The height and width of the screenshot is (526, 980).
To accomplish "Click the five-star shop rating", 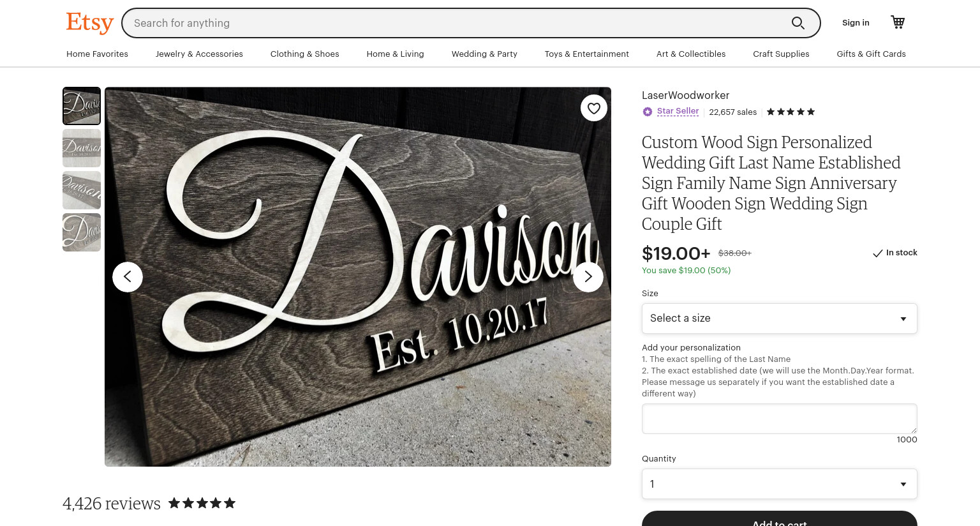I will tap(791, 112).
